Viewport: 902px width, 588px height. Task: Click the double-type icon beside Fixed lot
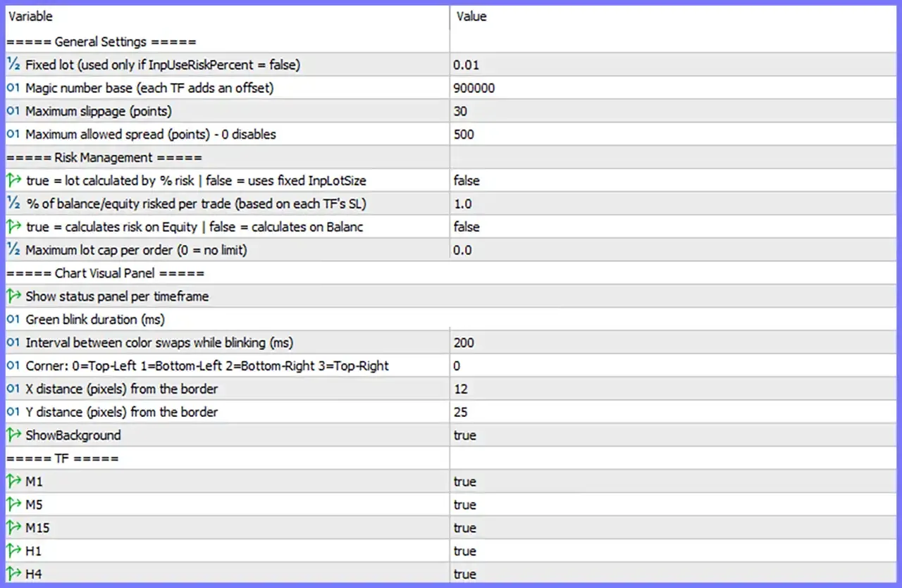click(13, 65)
